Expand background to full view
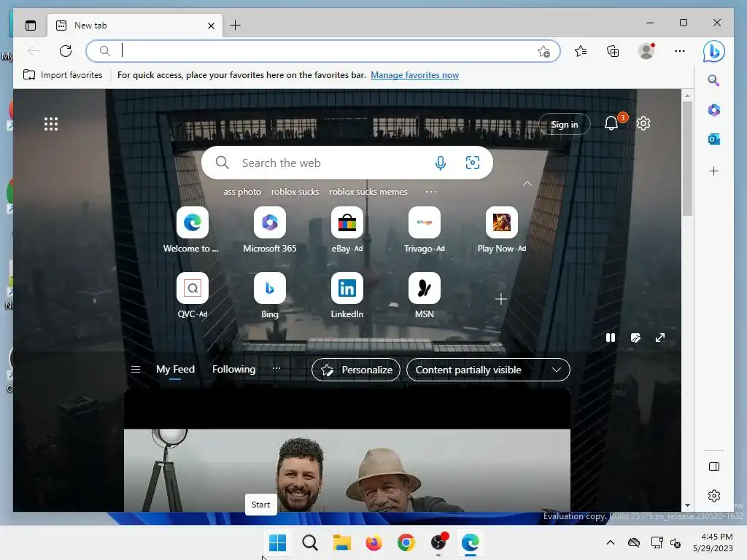This screenshot has width=747, height=560. coord(659,338)
